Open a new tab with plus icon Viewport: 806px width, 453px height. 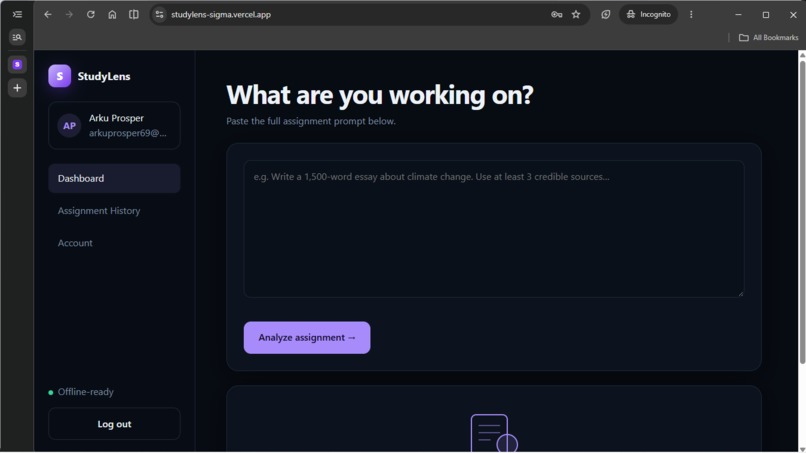[x=17, y=88]
